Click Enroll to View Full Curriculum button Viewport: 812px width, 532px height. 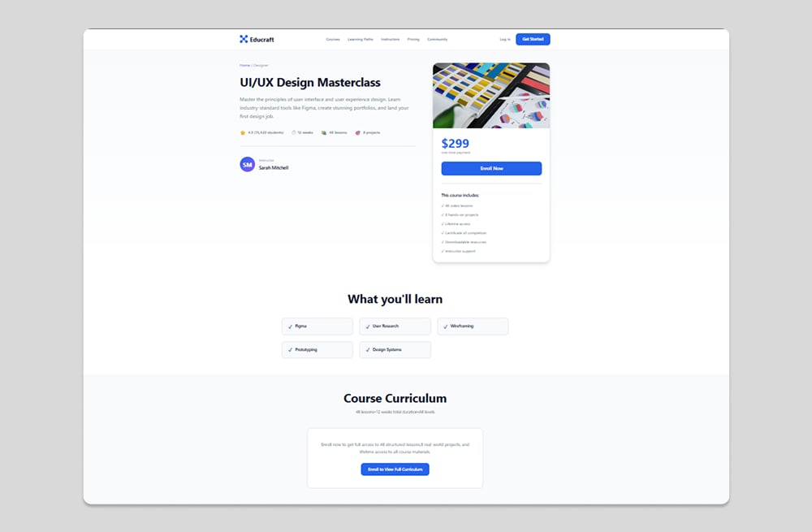(x=395, y=469)
